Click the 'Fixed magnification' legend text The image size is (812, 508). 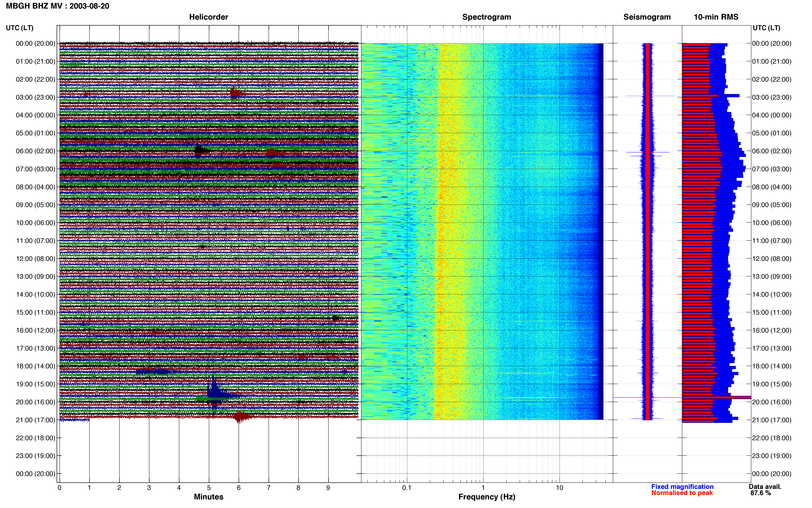point(682,486)
